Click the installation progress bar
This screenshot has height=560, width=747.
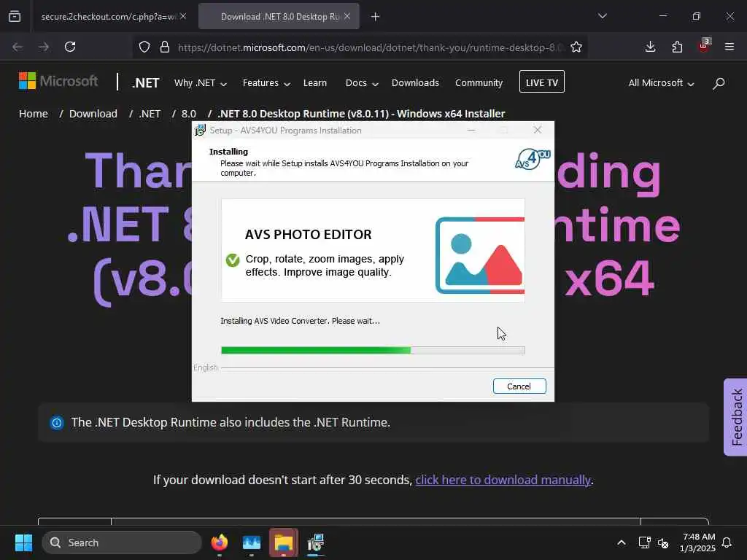click(x=373, y=351)
